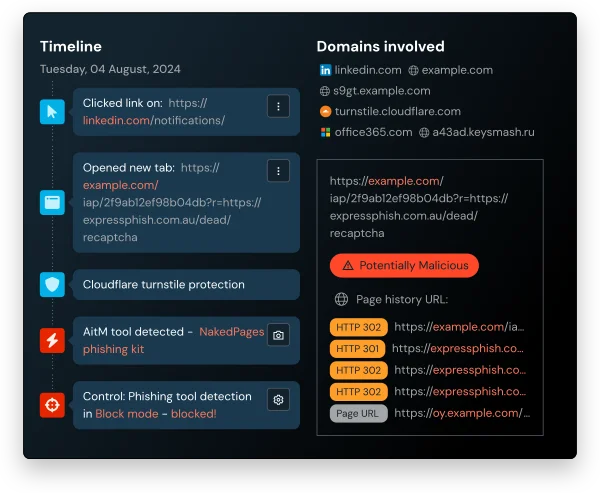The height and width of the screenshot is (493, 600).
Task: Click the cursor icon for the Clicked link event
Action: click(x=52, y=112)
